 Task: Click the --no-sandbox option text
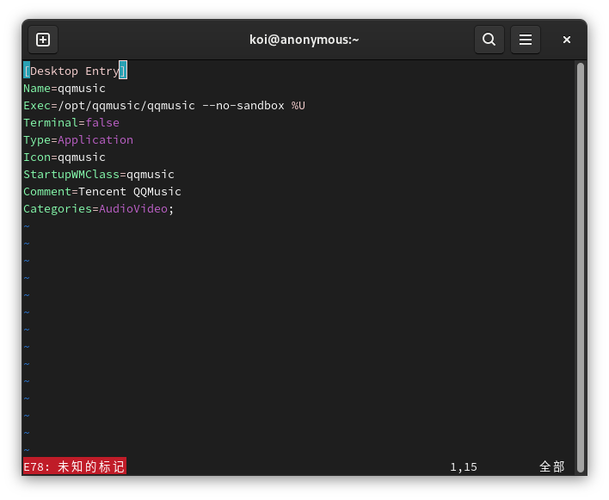click(x=243, y=106)
